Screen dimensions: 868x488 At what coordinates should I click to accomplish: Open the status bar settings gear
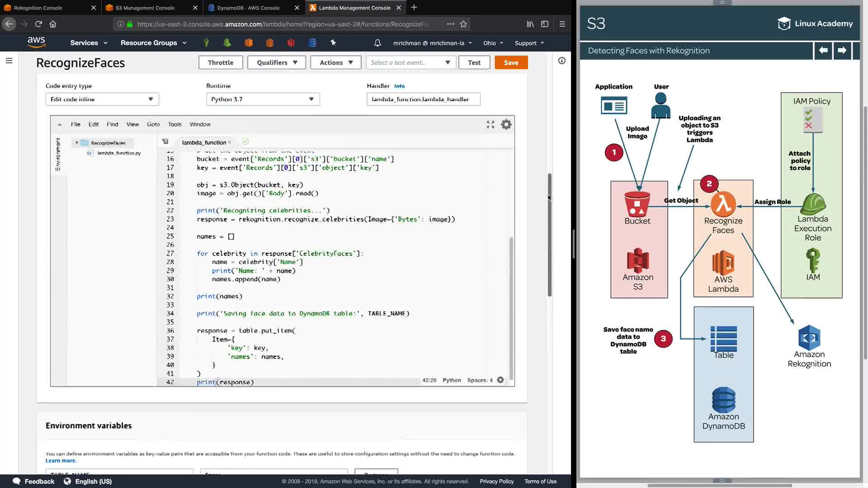click(500, 380)
